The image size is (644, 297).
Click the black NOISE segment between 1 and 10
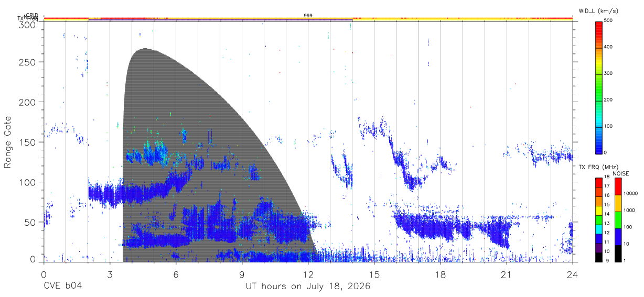pos(618,253)
